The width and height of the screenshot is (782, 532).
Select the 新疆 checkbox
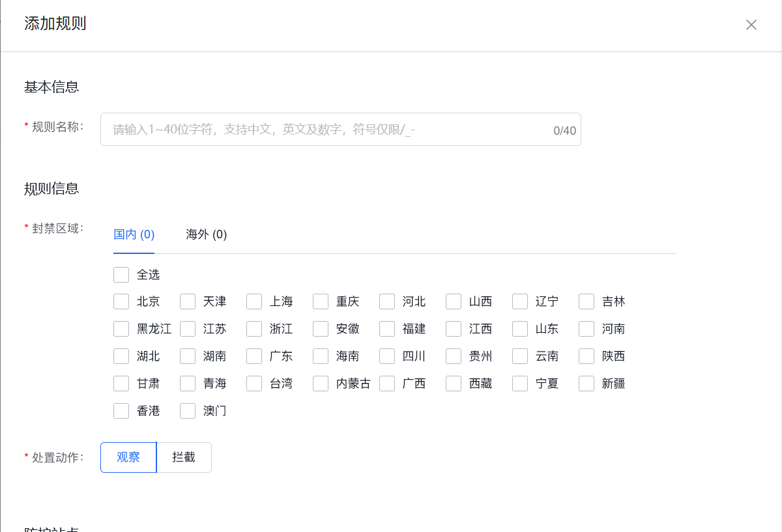586,383
